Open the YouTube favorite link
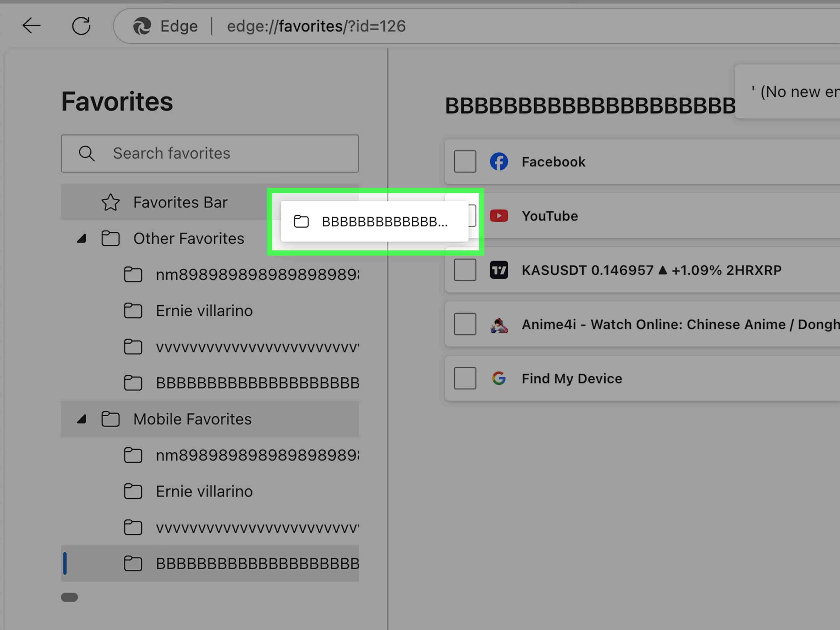 coord(550,216)
